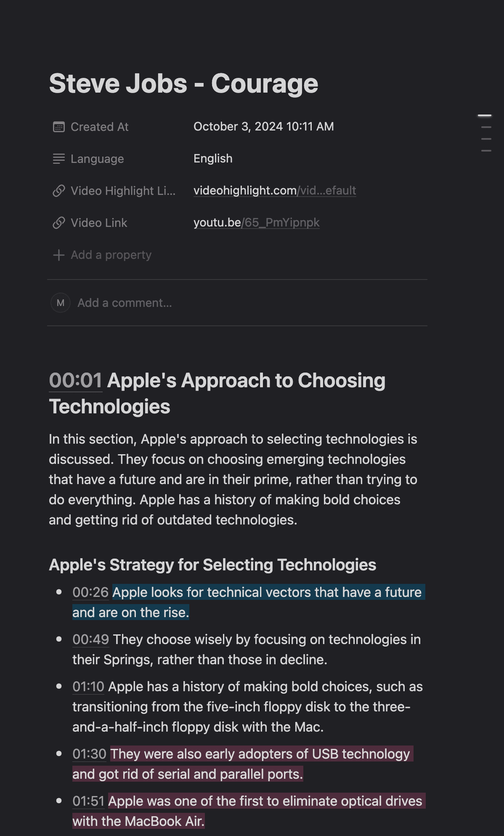Click the link icon beside Video Link

pos(59,222)
